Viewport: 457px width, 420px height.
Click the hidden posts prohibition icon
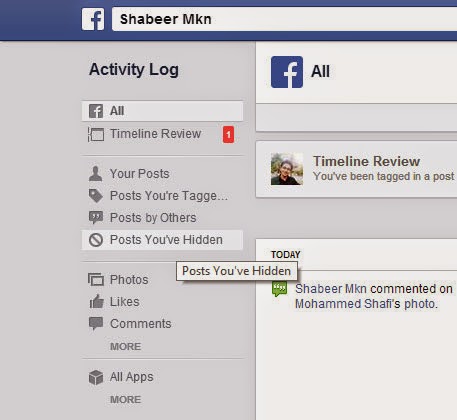[x=96, y=240]
